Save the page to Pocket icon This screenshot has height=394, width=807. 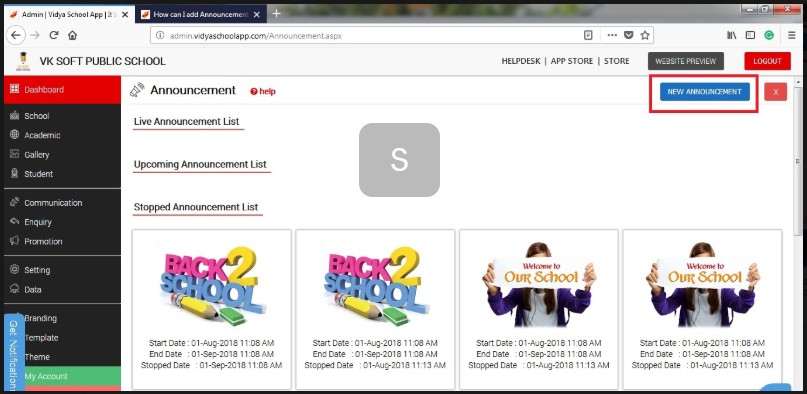(x=628, y=35)
